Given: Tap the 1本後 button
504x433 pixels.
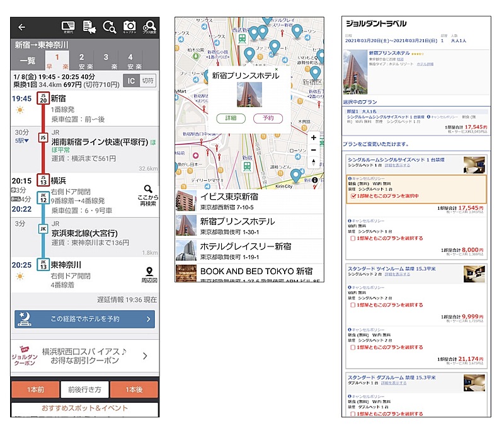Looking at the screenshot, I should [134, 390].
